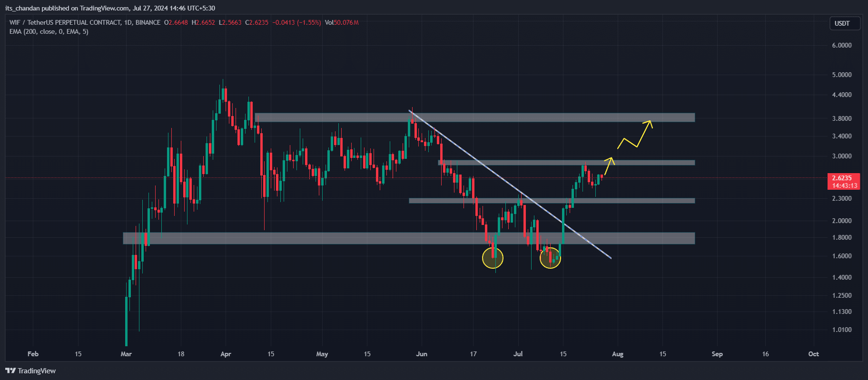The height and width of the screenshot is (380, 868).
Task: Click the Feb date label on time axis
Action: pyautogui.click(x=33, y=354)
